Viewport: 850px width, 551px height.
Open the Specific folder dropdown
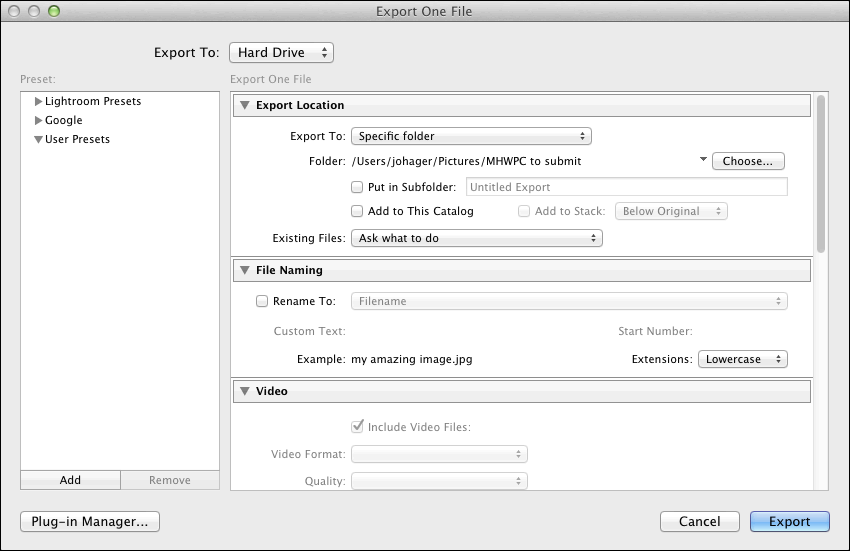pyautogui.click(x=470, y=136)
